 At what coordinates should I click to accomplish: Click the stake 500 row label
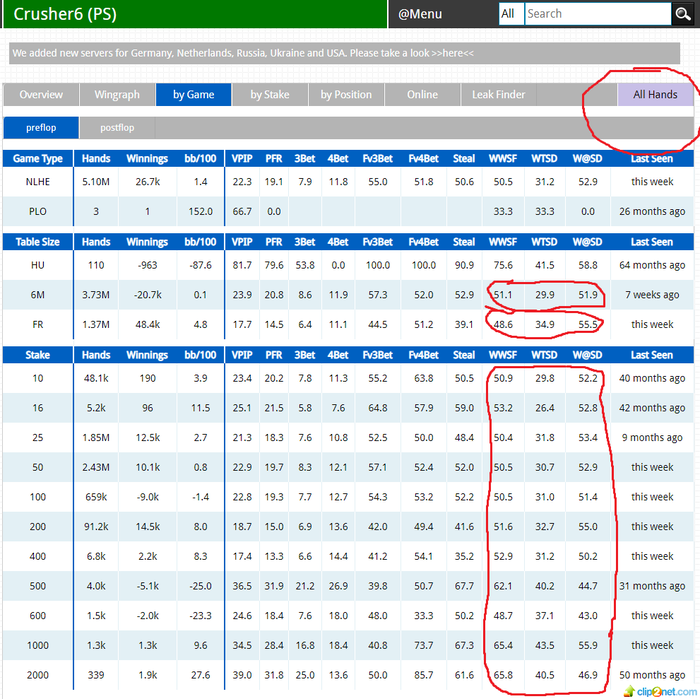(38, 586)
